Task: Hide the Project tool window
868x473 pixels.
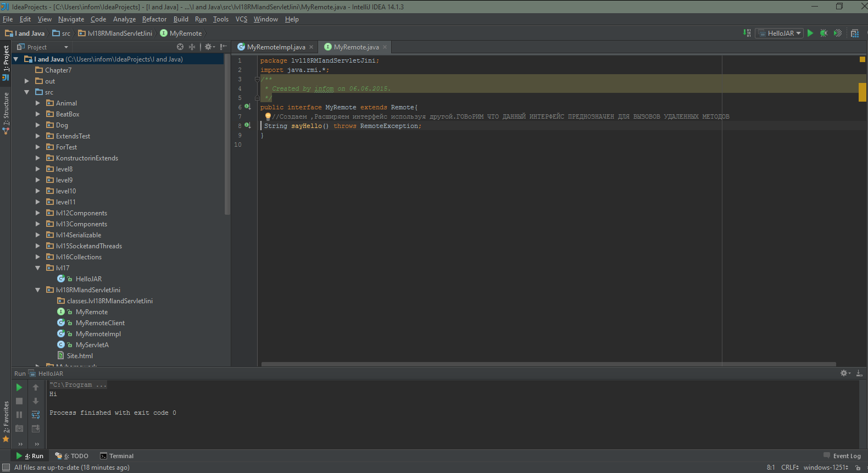Action: (x=223, y=47)
